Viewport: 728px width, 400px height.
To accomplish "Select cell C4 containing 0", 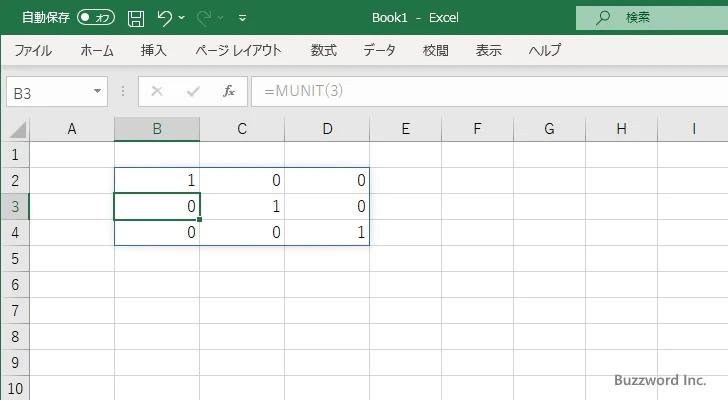I will [x=242, y=232].
